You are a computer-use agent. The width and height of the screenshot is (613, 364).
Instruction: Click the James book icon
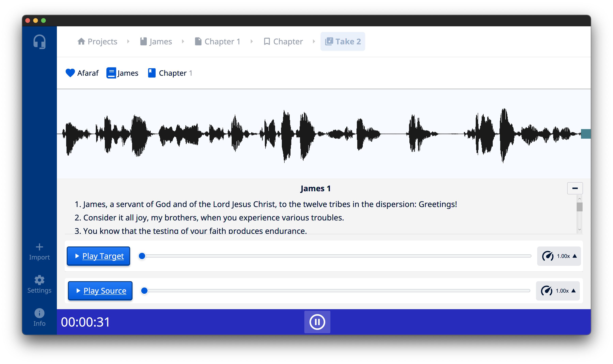point(111,73)
